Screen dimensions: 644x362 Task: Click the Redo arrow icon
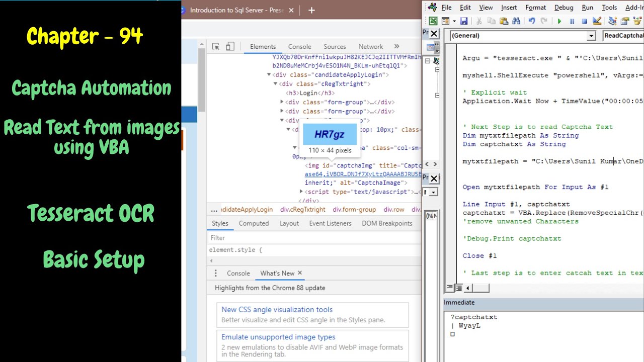[544, 21]
